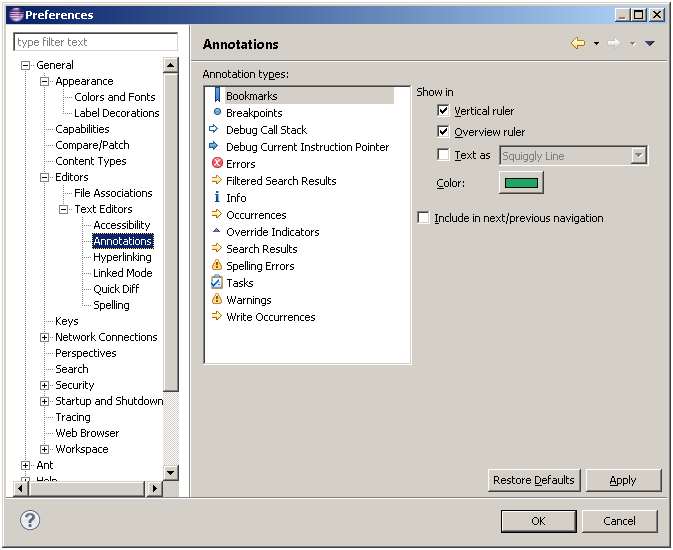Click the horizontal scroll left arrow
Screen dimensions: 673x550
tap(20, 488)
